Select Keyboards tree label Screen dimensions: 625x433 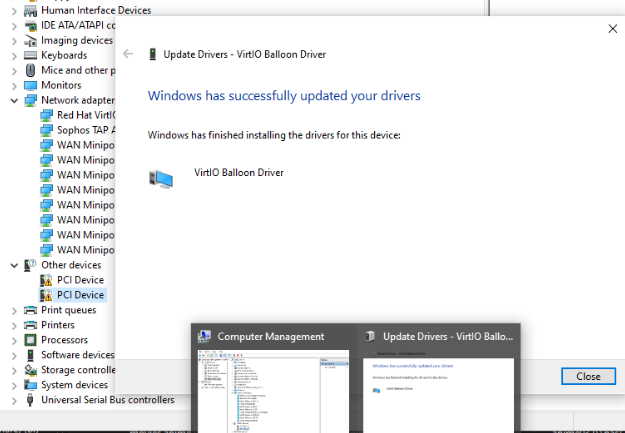pos(64,55)
